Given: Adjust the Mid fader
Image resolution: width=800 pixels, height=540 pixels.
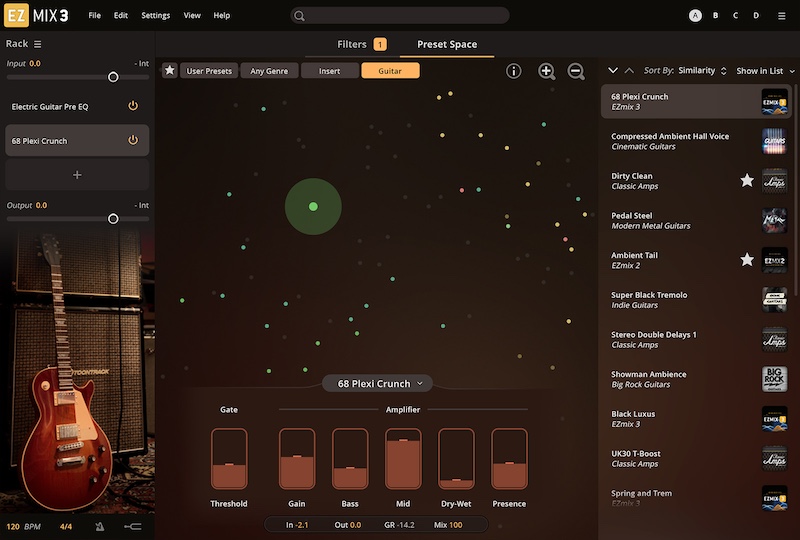Looking at the screenshot, I should tap(403, 459).
